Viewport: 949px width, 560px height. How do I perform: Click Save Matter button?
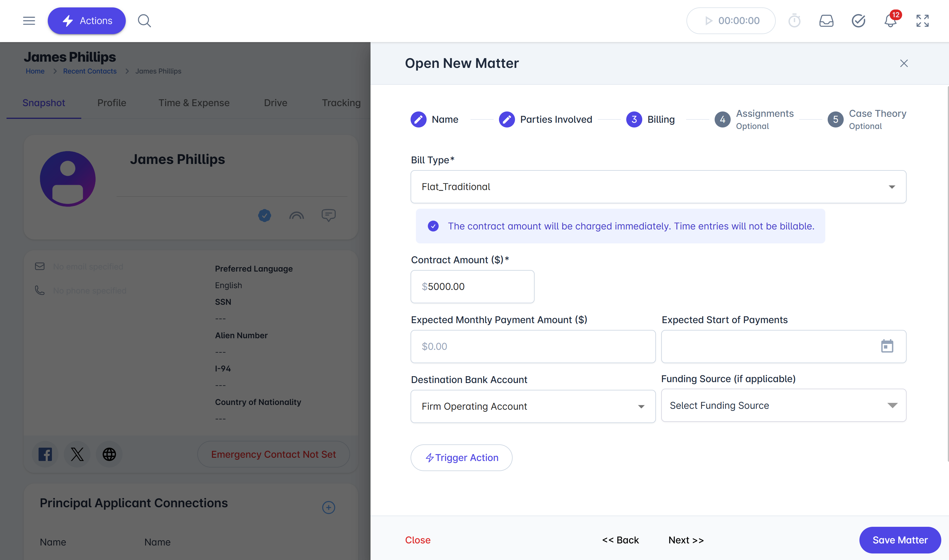900,540
